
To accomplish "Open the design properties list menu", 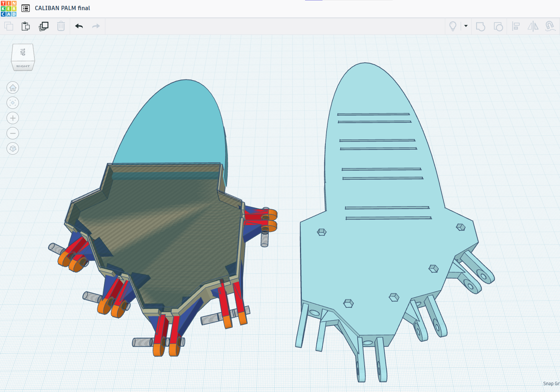I will click(25, 8).
